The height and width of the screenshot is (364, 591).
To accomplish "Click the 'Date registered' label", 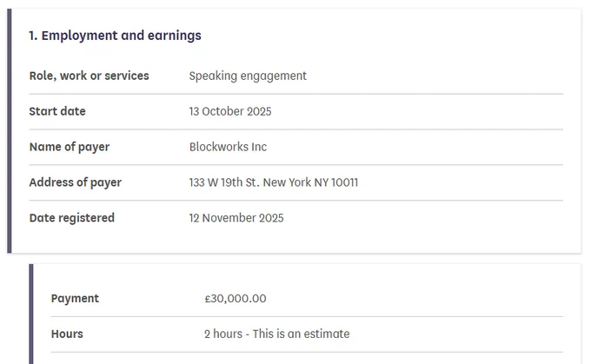I will point(71,218).
